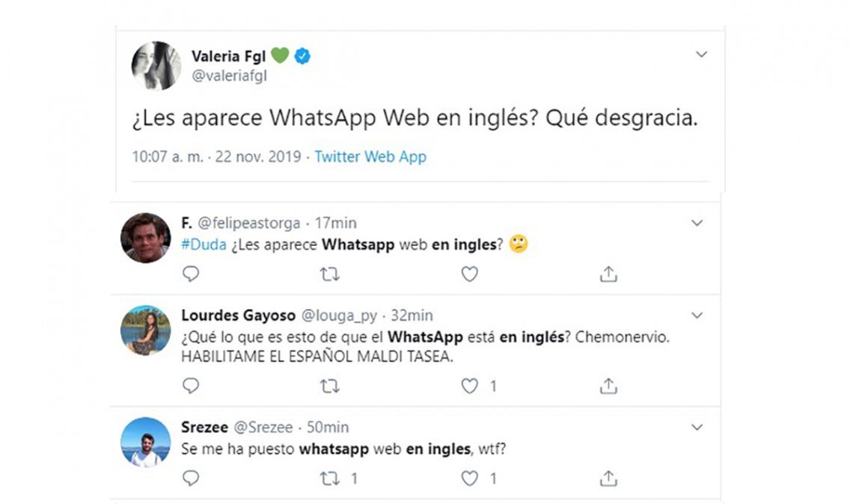The width and height of the screenshot is (850, 504).
Task: Reply to Srezee's tweet
Action: click(x=191, y=478)
